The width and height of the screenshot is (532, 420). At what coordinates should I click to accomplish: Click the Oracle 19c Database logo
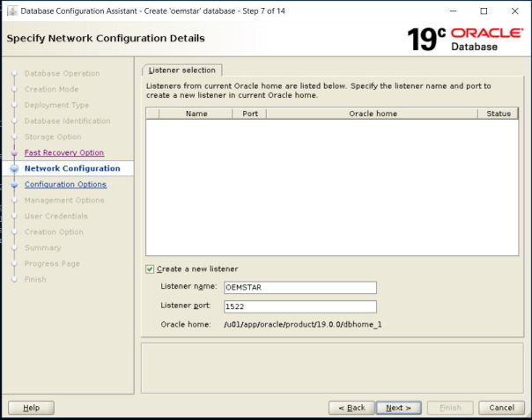[x=465, y=39]
